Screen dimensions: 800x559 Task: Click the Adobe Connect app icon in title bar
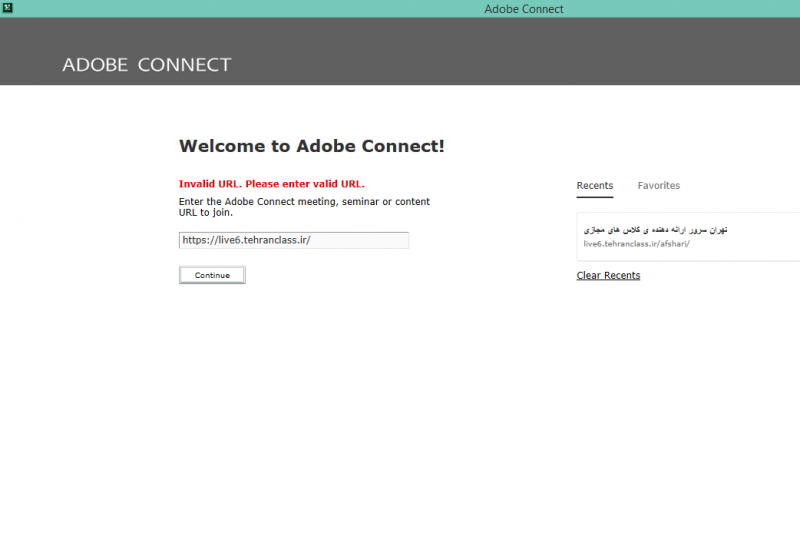(8, 8)
